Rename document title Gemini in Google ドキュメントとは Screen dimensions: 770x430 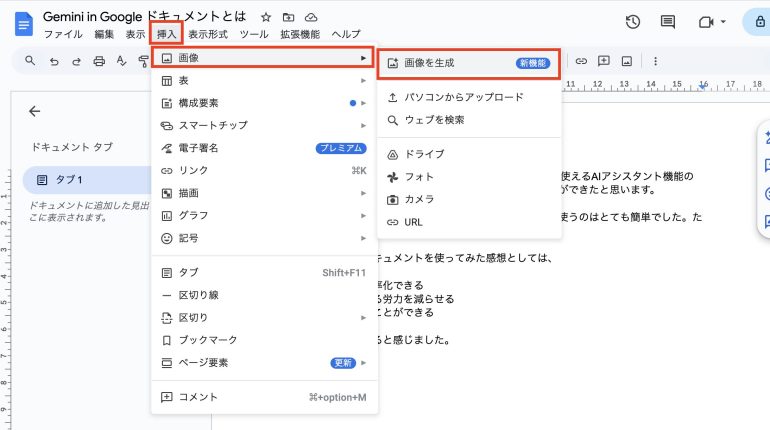click(144, 17)
